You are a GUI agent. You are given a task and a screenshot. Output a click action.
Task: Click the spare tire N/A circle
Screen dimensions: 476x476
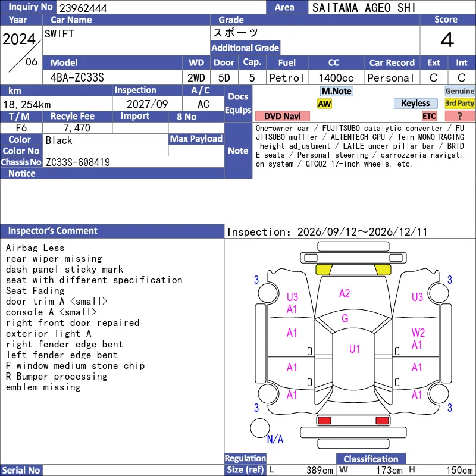coord(260,428)
